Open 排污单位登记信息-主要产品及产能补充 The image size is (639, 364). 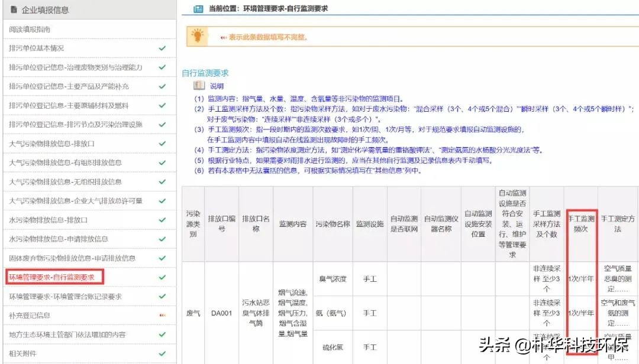click(x=69, y=86)
